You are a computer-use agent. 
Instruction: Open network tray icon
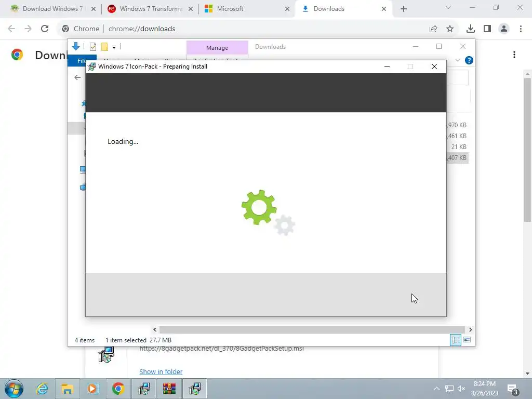click(x=449, y=389)
